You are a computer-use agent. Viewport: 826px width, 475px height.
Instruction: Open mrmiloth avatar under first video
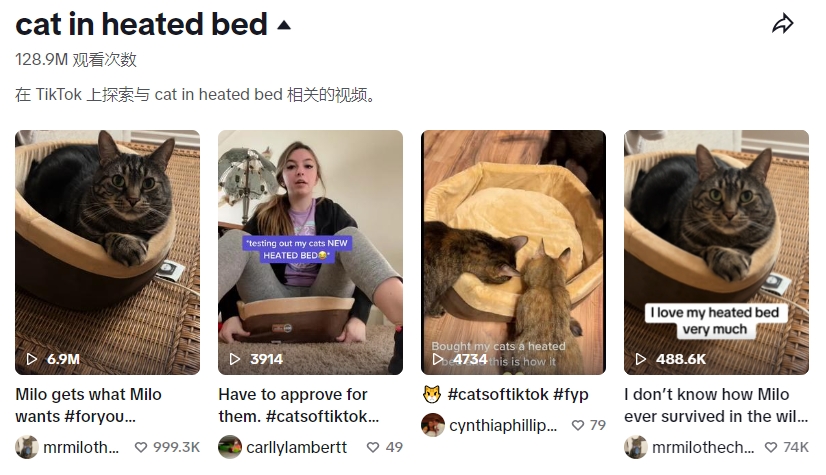(x=27, y=447)
